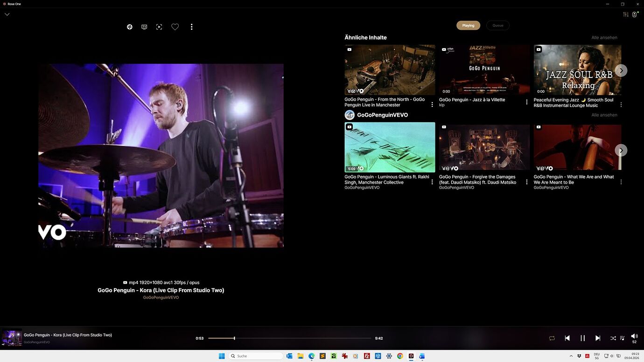Click DEU SG language indicator
This screenshot has width=644, height=362.
[597, 356]
